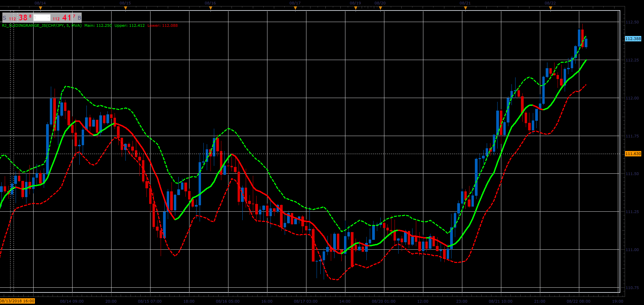The height and width of the screenshot is (305, 644).
Task: Click the 08/13/2018 16:00 time cursor label
Action: tap(17, 301)
